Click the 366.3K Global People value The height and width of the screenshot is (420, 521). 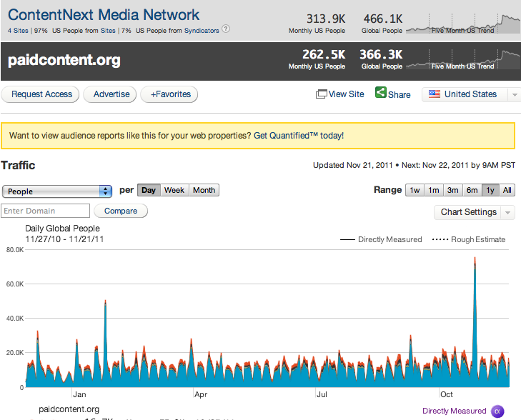point(381,54)
